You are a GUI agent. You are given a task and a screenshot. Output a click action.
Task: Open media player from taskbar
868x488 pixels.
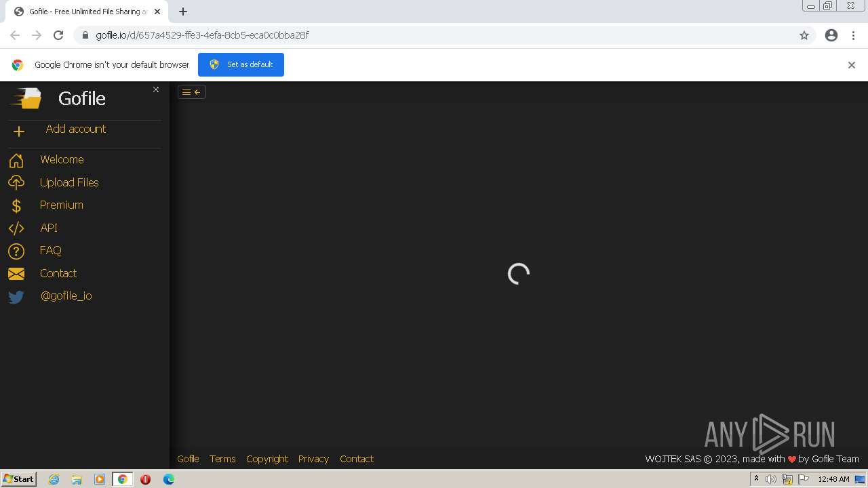[100, 479]
